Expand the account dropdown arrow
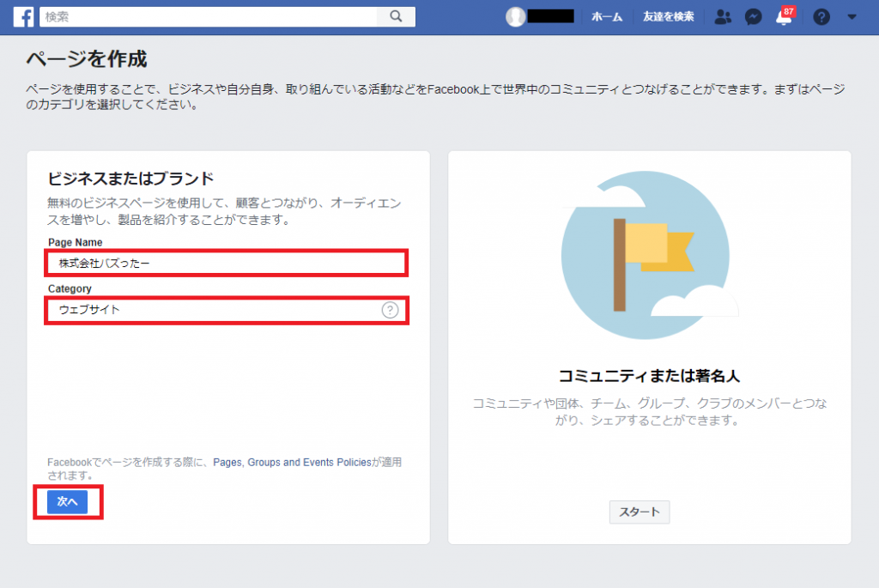 852,16
